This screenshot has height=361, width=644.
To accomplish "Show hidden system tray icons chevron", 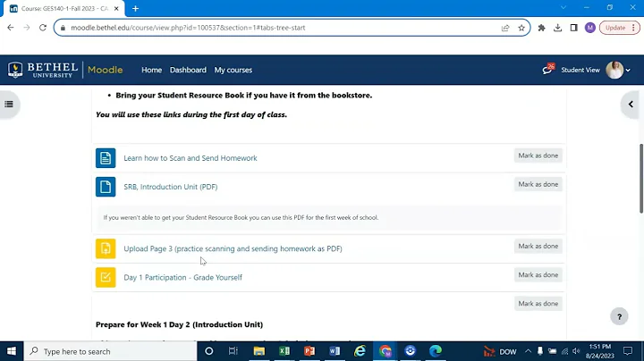I will 529,351.
